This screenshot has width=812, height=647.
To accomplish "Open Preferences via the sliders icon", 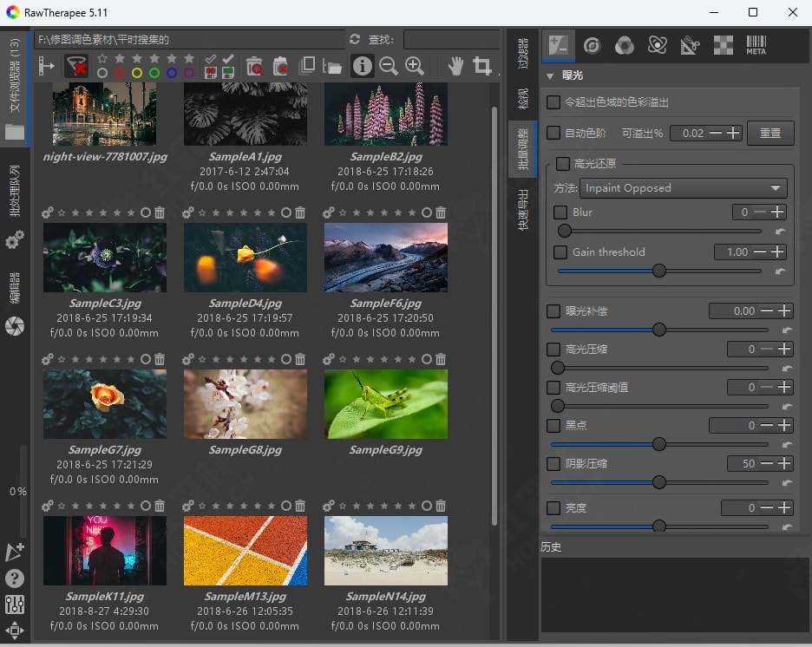I will point(15,605).
